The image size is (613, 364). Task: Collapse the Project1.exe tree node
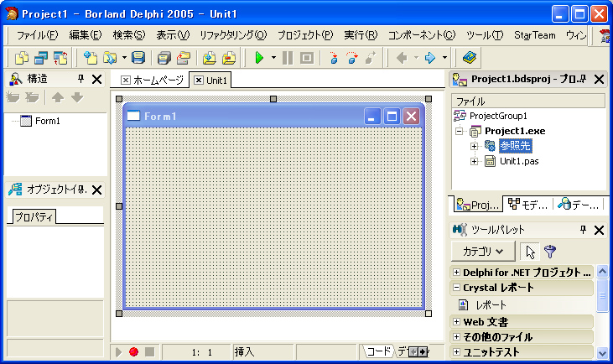click(x=460, y=131)
